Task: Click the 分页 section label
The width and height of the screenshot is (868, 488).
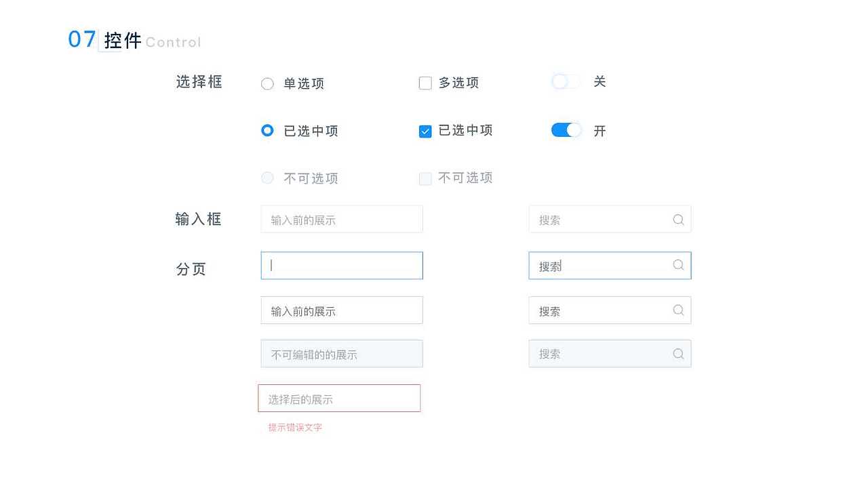Action: [x=191, y=269]
